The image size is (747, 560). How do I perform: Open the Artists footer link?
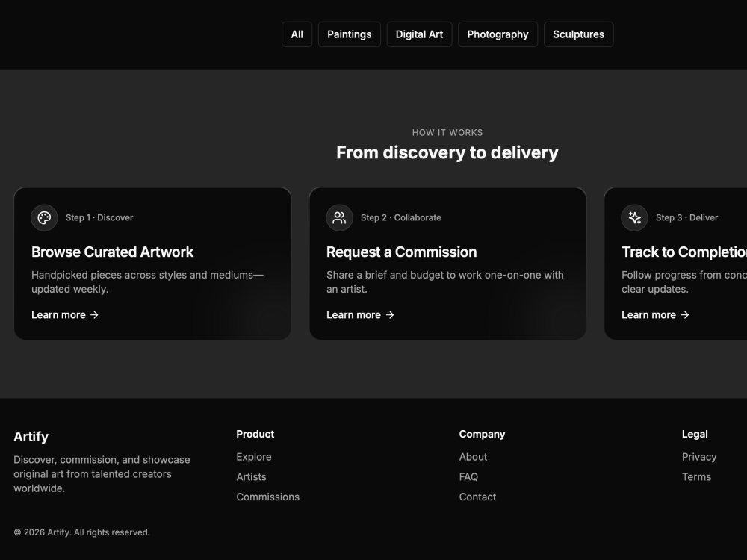pos(251,476)
